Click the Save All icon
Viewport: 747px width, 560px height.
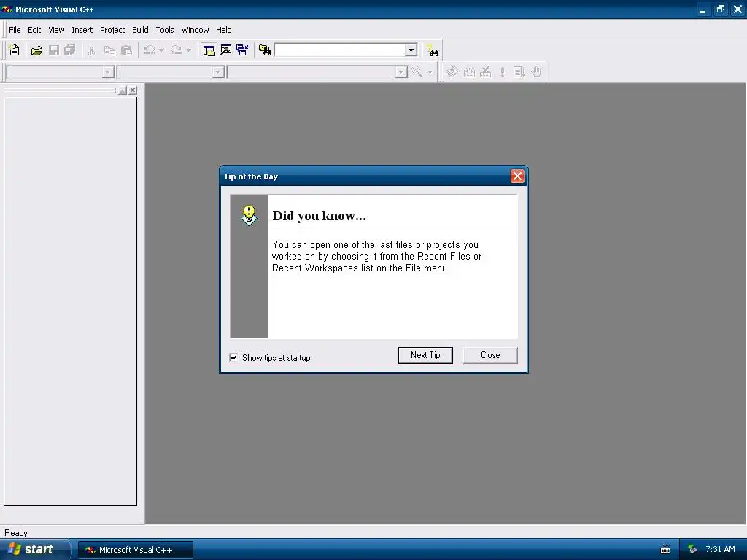click(x=70, y=50)
